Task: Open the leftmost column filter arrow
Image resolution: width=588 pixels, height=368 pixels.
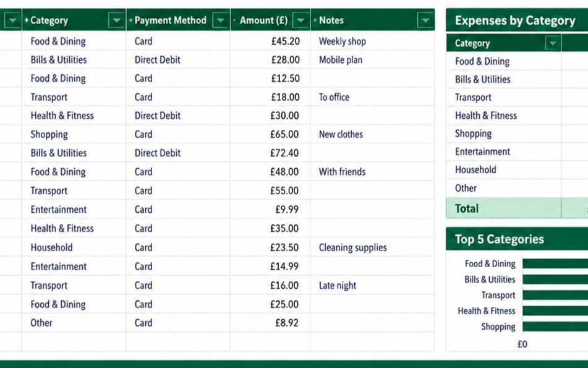Action: point(12,20)
